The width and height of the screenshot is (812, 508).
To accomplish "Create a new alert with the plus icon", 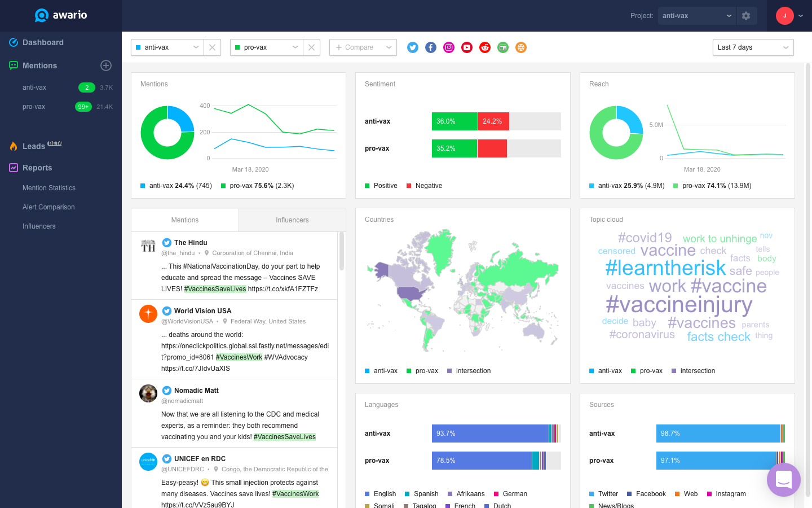I will click(106, 65).
